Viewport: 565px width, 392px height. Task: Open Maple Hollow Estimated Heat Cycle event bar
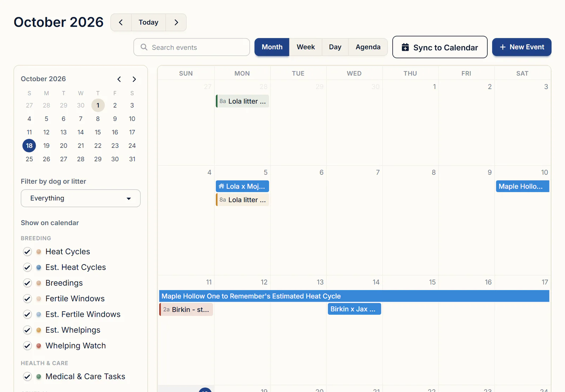354,296
